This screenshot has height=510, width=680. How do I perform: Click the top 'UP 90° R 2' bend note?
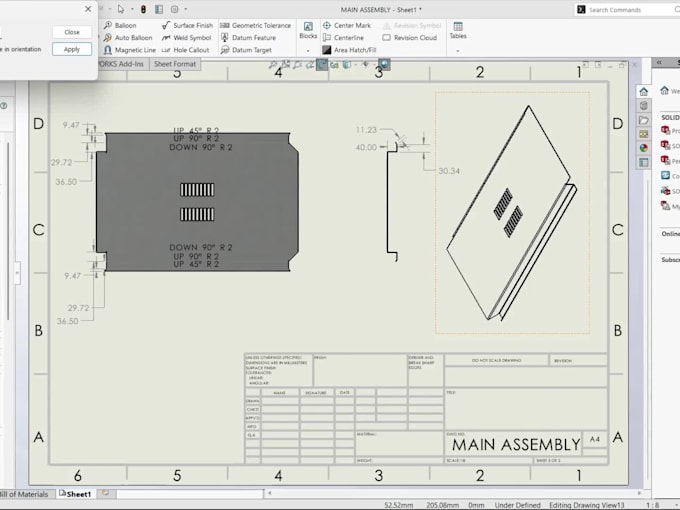click(196, 139)
